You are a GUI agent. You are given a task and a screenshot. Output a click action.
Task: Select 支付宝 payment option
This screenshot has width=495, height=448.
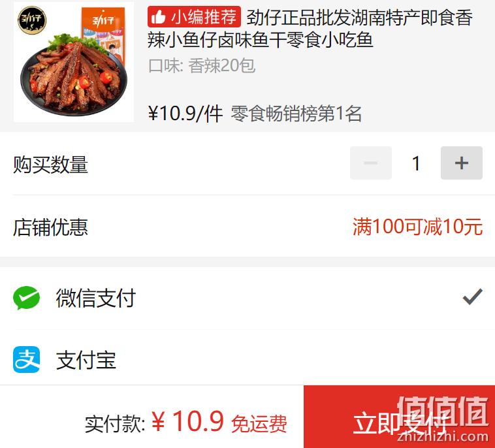point(248,360)
